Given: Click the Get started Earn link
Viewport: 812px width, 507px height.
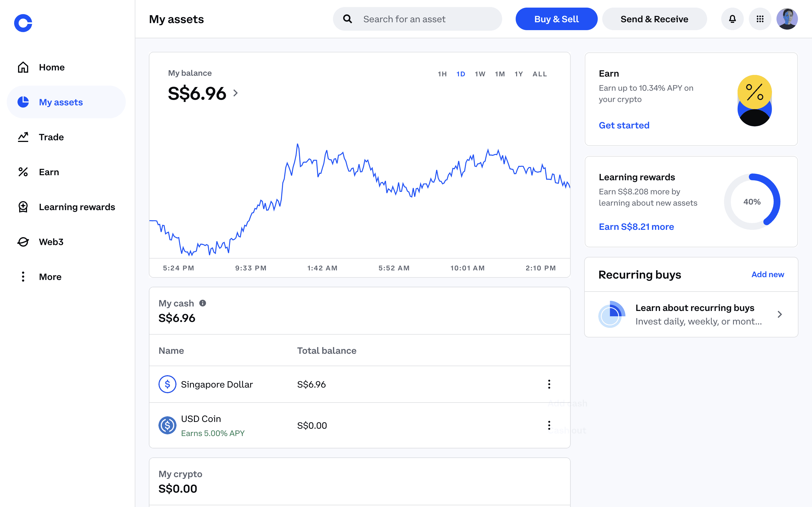Looking at the screenshot, I should [x=624, y=125].
